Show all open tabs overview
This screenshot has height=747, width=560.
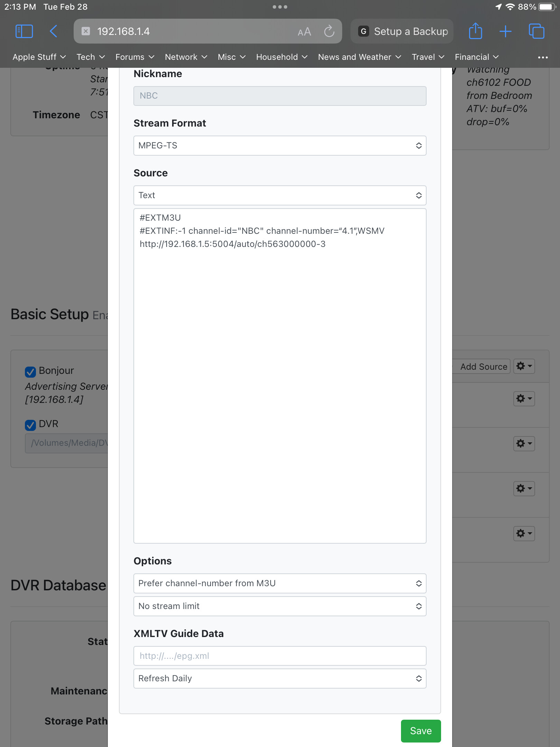[x=536, y=31]
